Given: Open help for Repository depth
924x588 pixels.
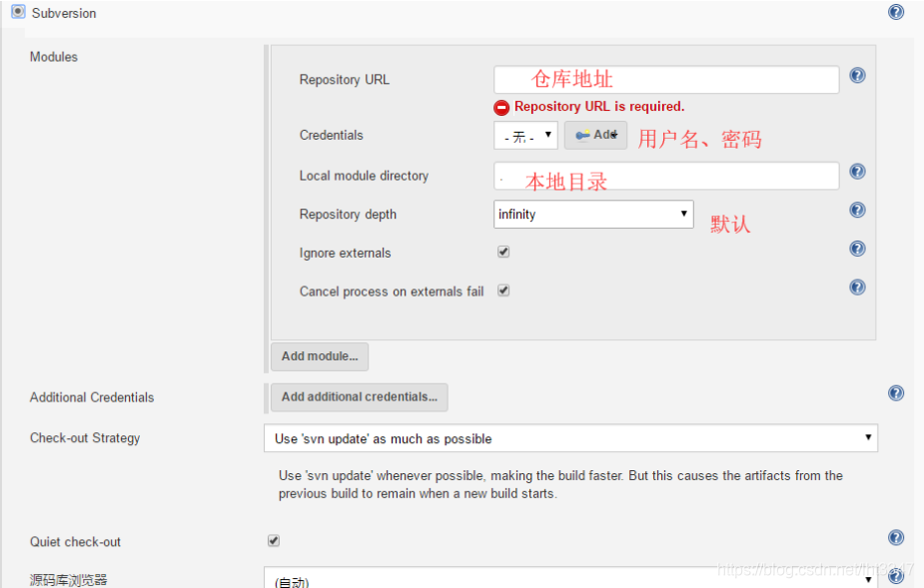Looking at the screenshot, I should tap(857, 210).
